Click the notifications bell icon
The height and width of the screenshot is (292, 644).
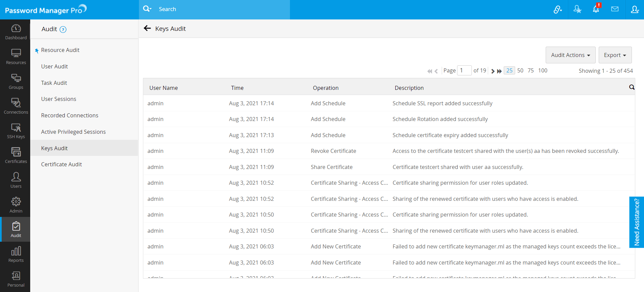pyautogui.click(x=596, y=9)
